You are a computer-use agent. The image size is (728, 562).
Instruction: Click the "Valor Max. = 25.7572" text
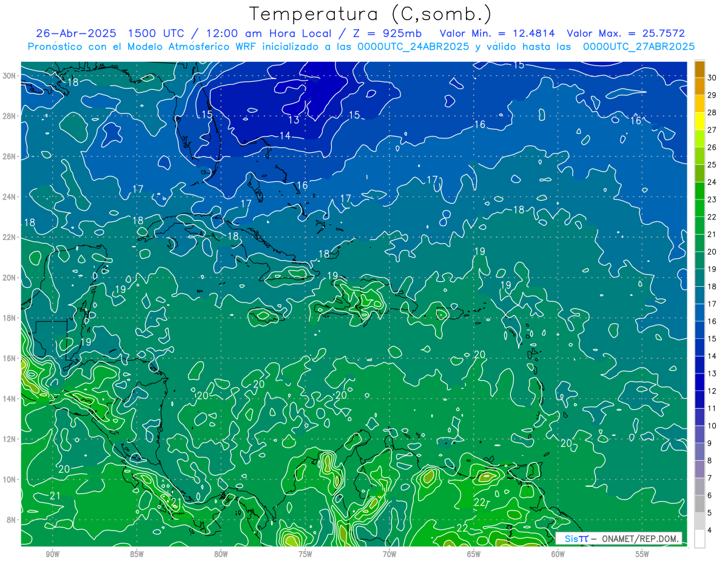coord(626,33)
